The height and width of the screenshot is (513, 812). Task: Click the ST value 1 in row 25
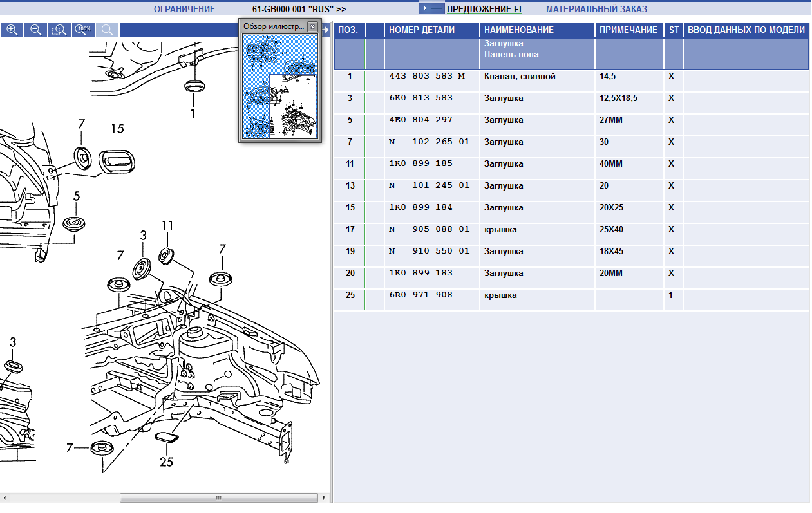point(670,295)
